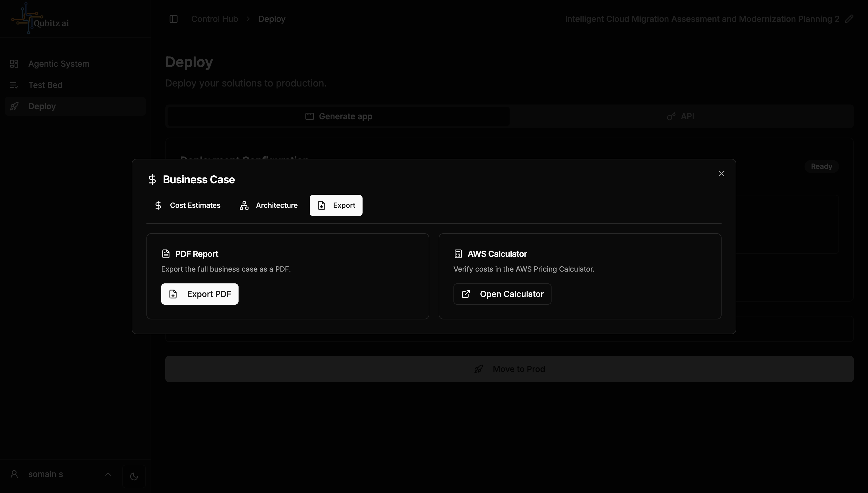Close the Business Case dialog
Screen dimensions: 868x493
722,174
